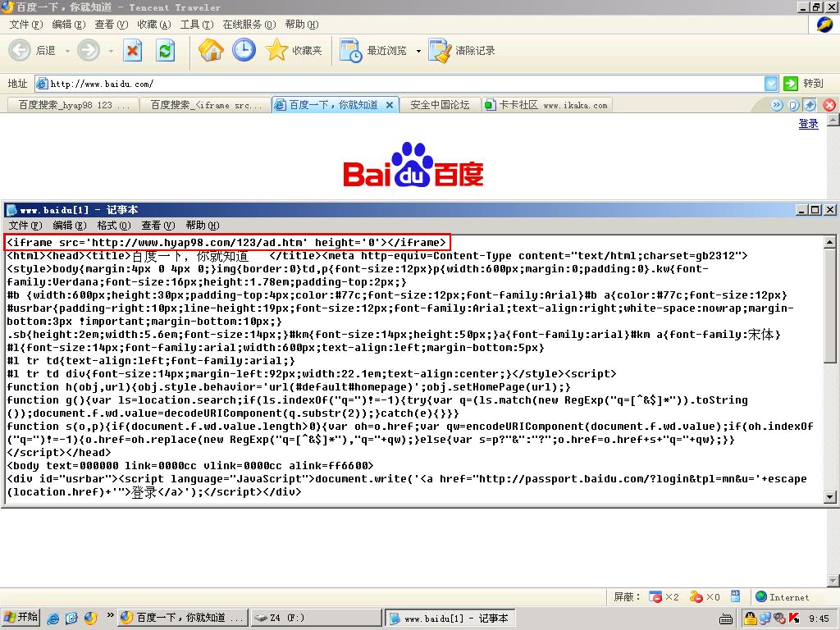Click into the address bar URL field
The height and width of the screenshot is (630, 840).
(x=399, y=84)
